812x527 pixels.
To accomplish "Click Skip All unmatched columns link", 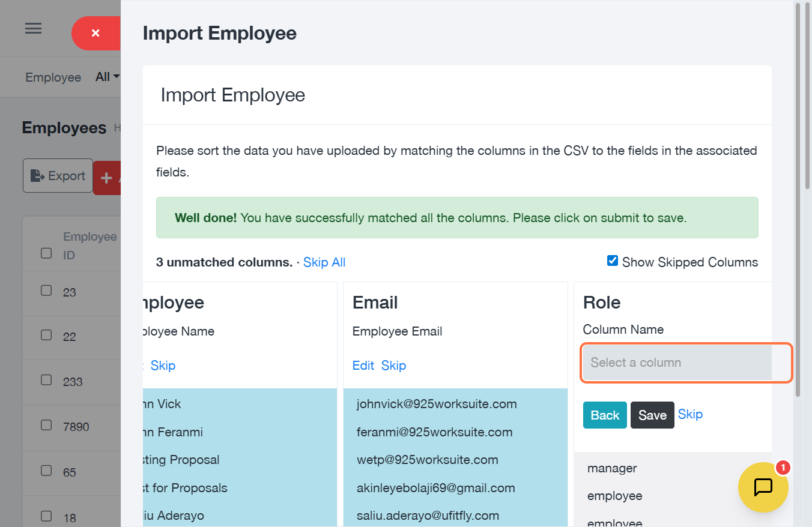I will pyautogui.click(x=324, y=262).
